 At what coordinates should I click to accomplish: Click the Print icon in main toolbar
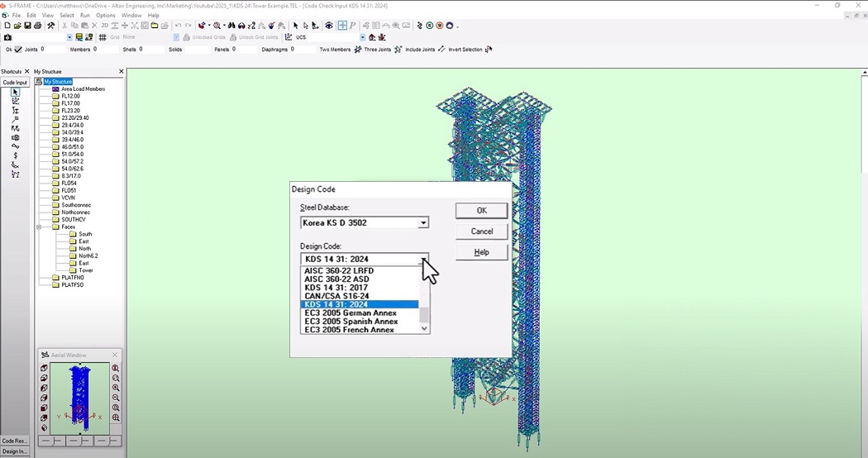[38, 26]
